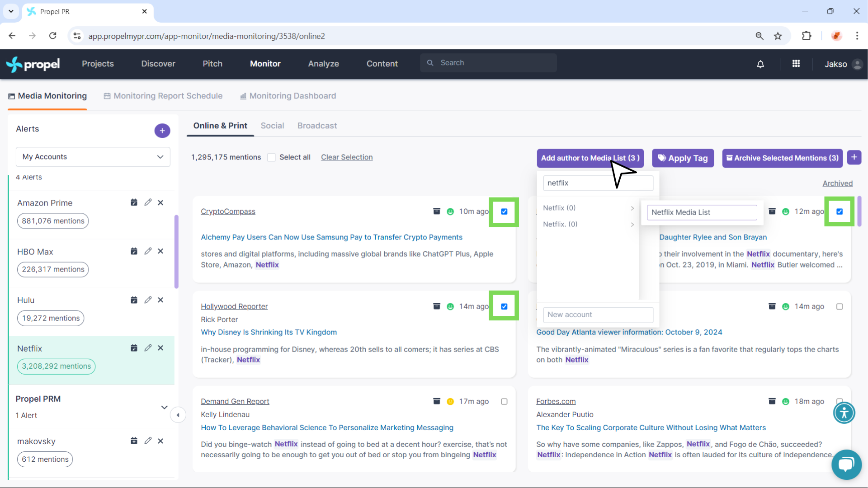Collapse the Propel PRM section
Screen dimensions: 868x488
[x=164, y=407]
